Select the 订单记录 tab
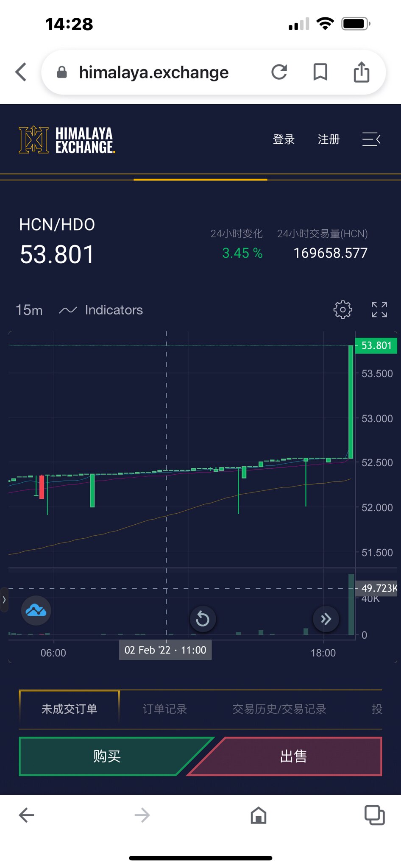 164,709
